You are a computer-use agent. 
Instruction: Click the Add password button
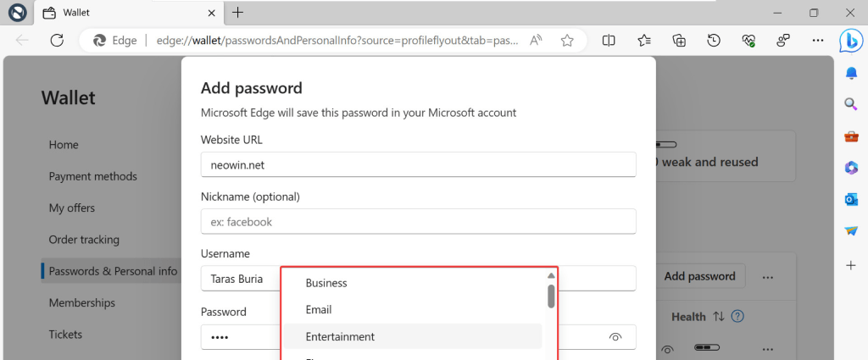(699, 276)
